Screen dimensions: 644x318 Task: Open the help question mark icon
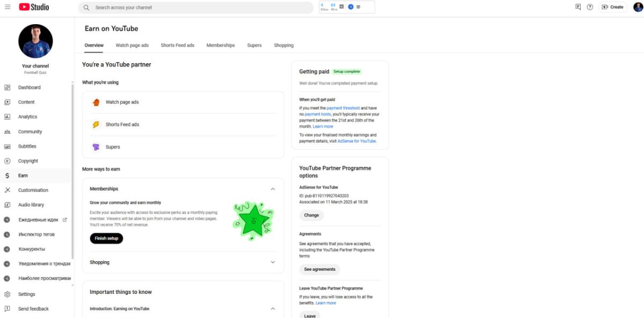(590, 7)
